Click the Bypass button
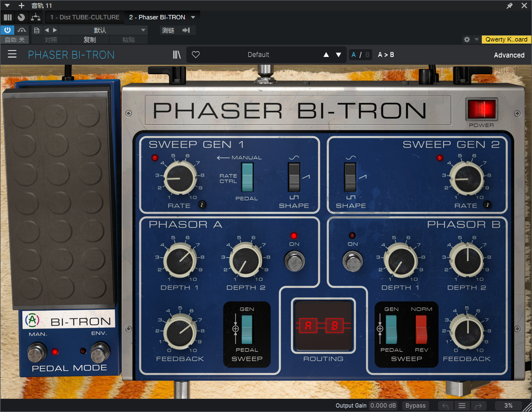The height and width of the screenshot is (412, 532). pyautogui.click(x=415, y=405)
